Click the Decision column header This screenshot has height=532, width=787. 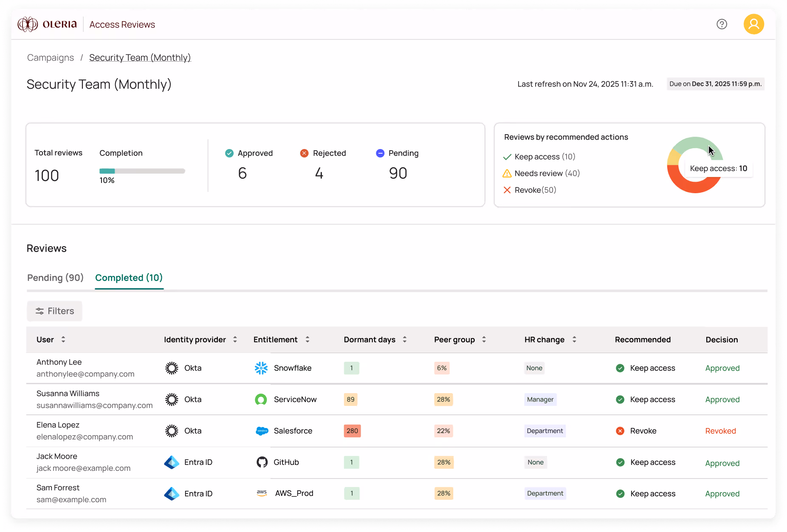point(722,340)
